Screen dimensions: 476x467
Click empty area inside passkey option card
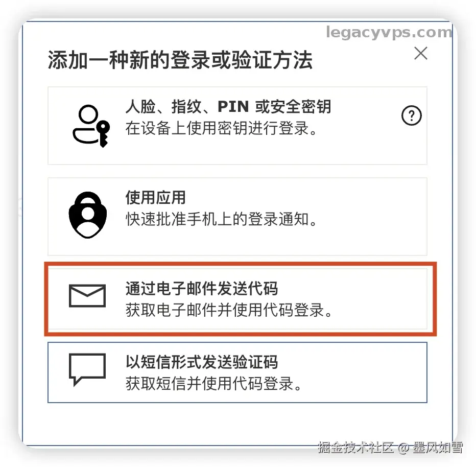tap(364, 146)
